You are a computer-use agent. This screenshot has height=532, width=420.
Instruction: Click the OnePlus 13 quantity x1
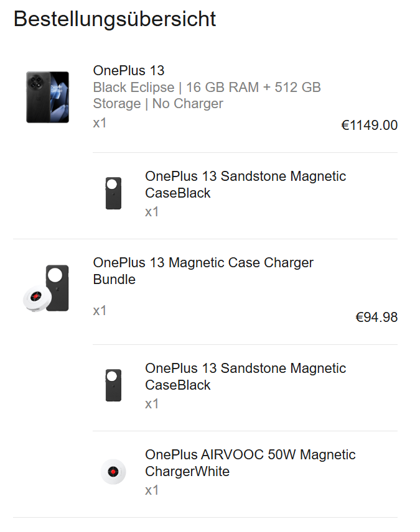[100, 122]
